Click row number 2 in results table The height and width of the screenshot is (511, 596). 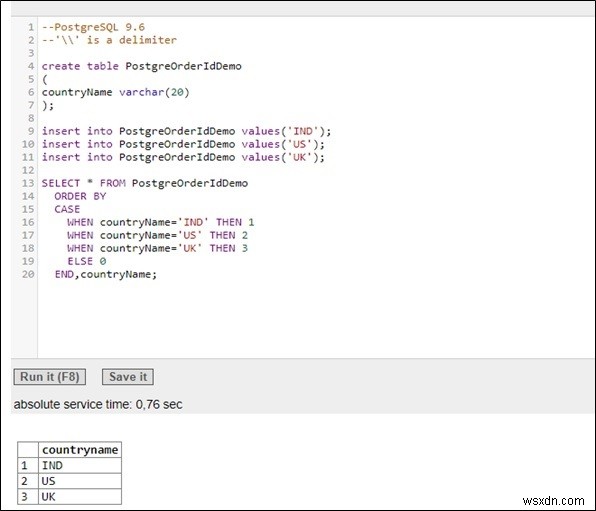click(28, 481)
